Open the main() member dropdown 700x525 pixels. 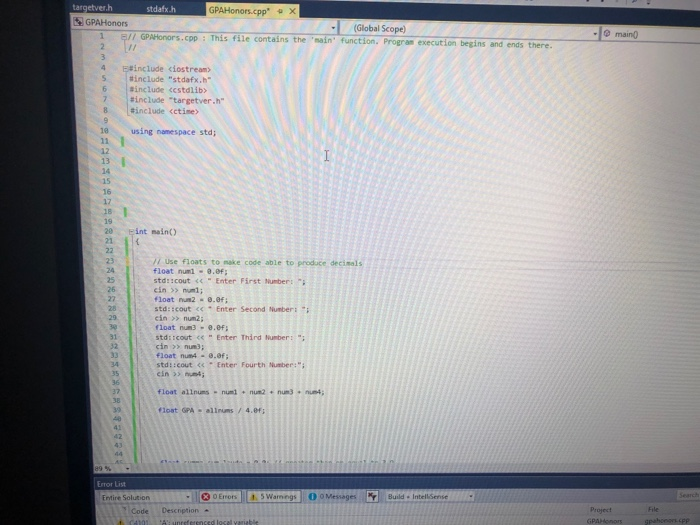pos(650,34)
